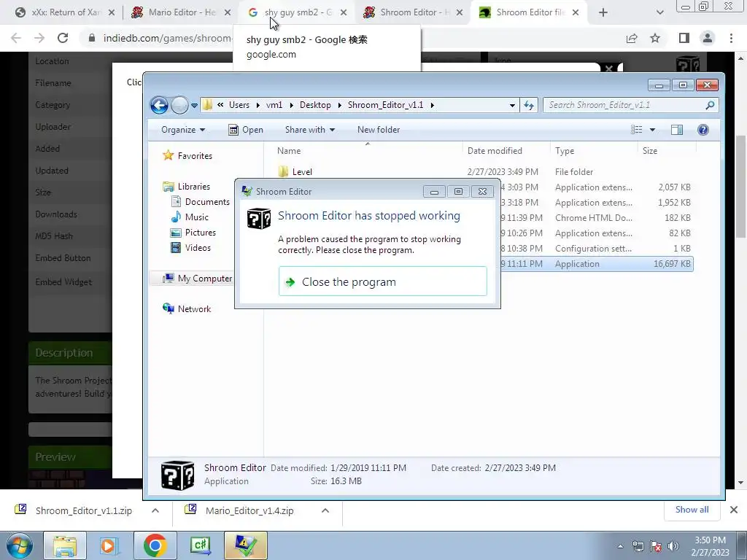Open Windows Start menu
The height and width of the screenshot is (560, 747).
(20, 545)
